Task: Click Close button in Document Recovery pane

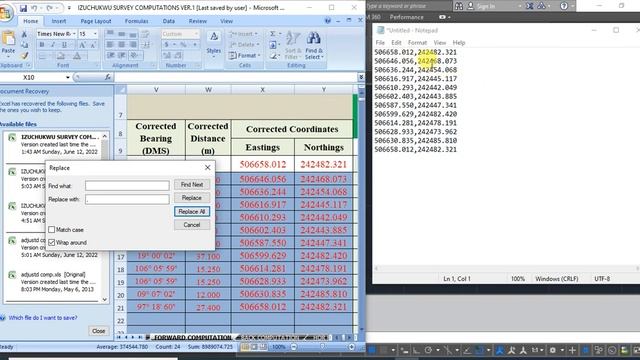Action: (98, 331)
